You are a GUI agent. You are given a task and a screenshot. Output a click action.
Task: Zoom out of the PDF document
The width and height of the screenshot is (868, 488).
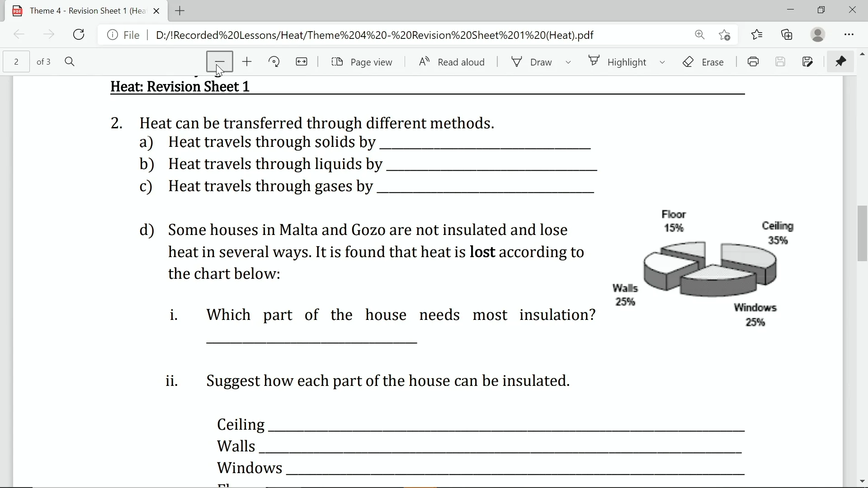[220, 61]
